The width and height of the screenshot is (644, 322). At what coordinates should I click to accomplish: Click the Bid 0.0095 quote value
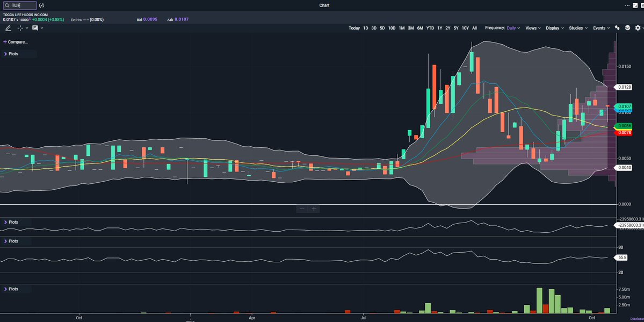click(150, 19)
